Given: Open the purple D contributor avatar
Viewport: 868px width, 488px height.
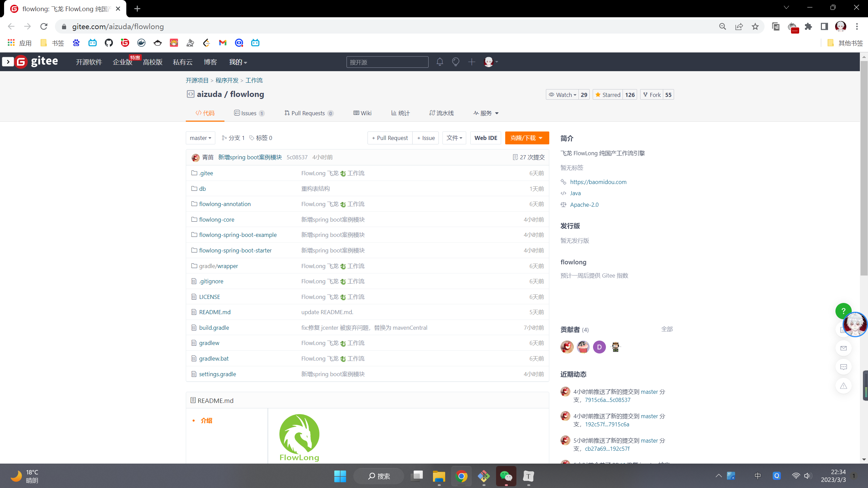Looking at the screenshot, I should (599, 347).
